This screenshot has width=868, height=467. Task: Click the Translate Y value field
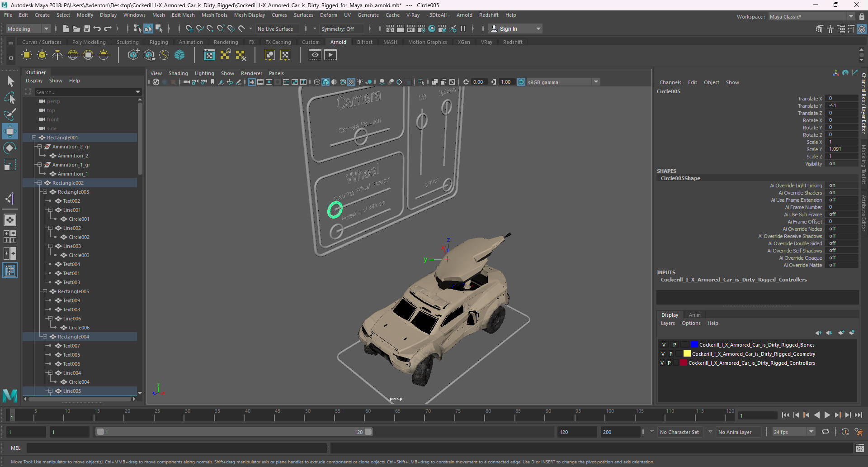(x=841, y=106)
